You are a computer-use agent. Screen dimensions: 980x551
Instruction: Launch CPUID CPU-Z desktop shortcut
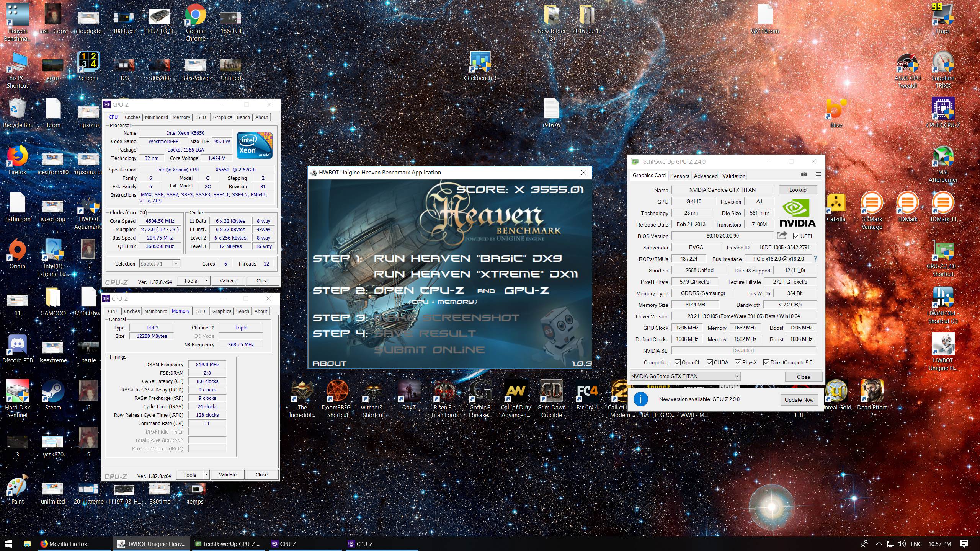(x=943, y=113)
